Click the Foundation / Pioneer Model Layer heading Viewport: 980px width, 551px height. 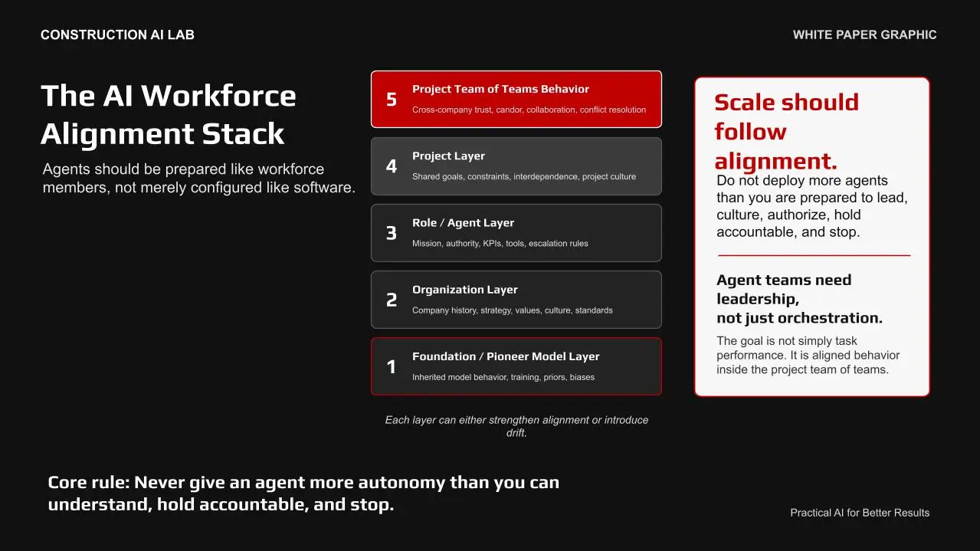click(x=506, y=356)
